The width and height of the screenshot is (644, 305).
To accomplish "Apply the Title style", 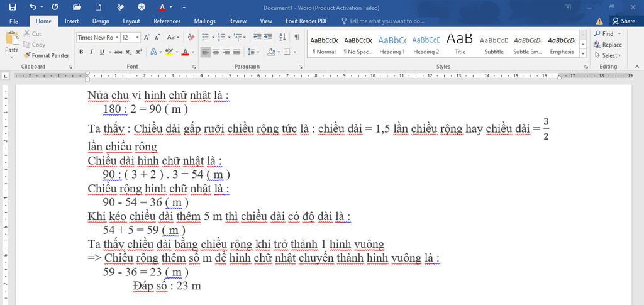I will click(x=460, y=44).
